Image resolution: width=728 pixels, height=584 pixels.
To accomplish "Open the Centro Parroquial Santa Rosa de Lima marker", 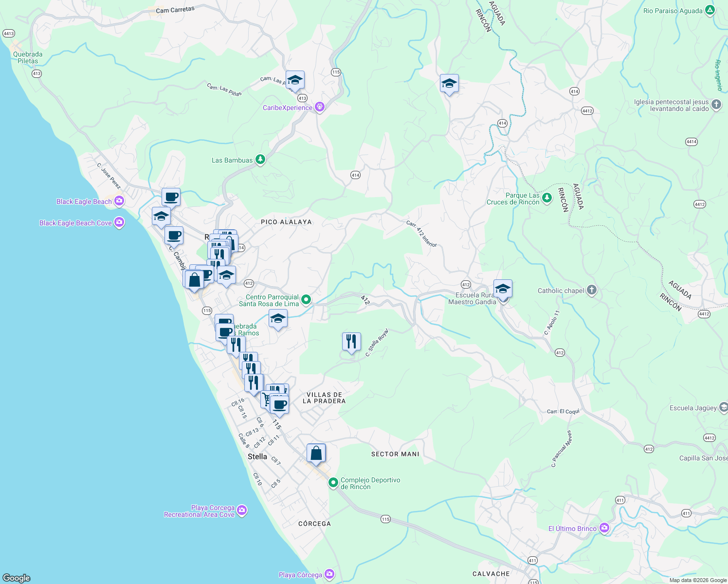I will [x=306, y=299].
